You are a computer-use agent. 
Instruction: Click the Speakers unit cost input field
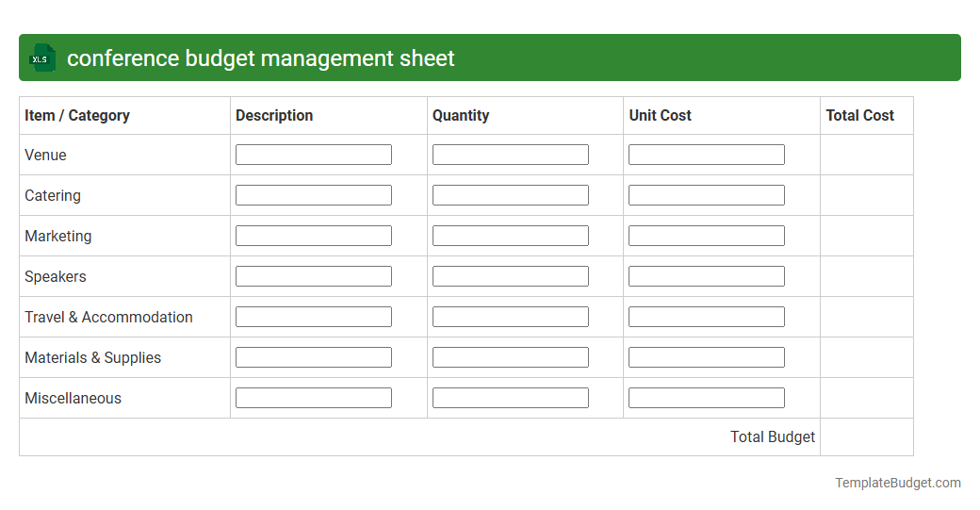(707, 276)
